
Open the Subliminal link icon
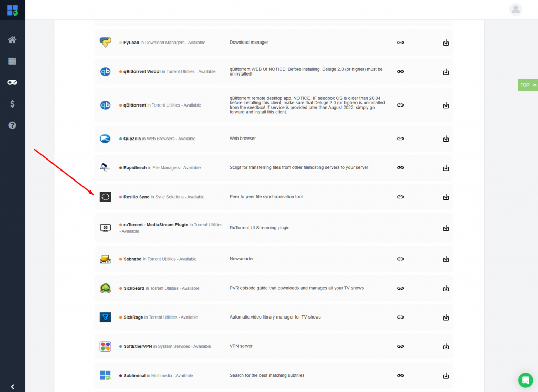(400, 376)
